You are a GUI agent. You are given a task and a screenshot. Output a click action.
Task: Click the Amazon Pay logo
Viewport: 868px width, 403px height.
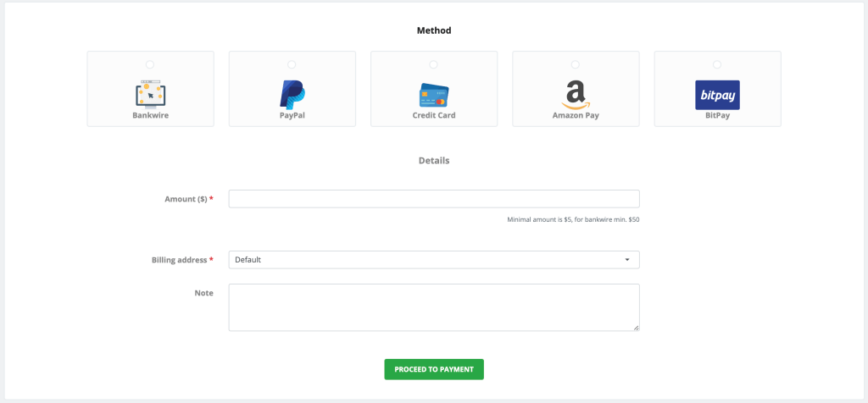click(x=576, y=95)
